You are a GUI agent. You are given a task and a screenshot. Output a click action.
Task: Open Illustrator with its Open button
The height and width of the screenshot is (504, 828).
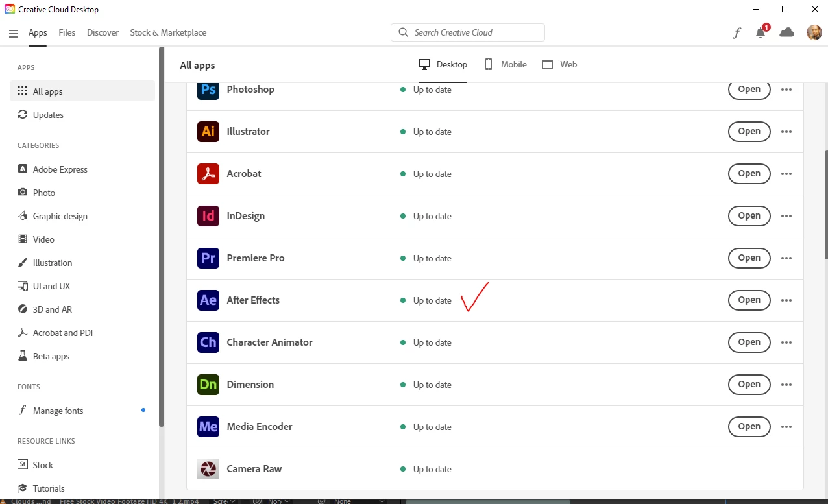(749, 131)
